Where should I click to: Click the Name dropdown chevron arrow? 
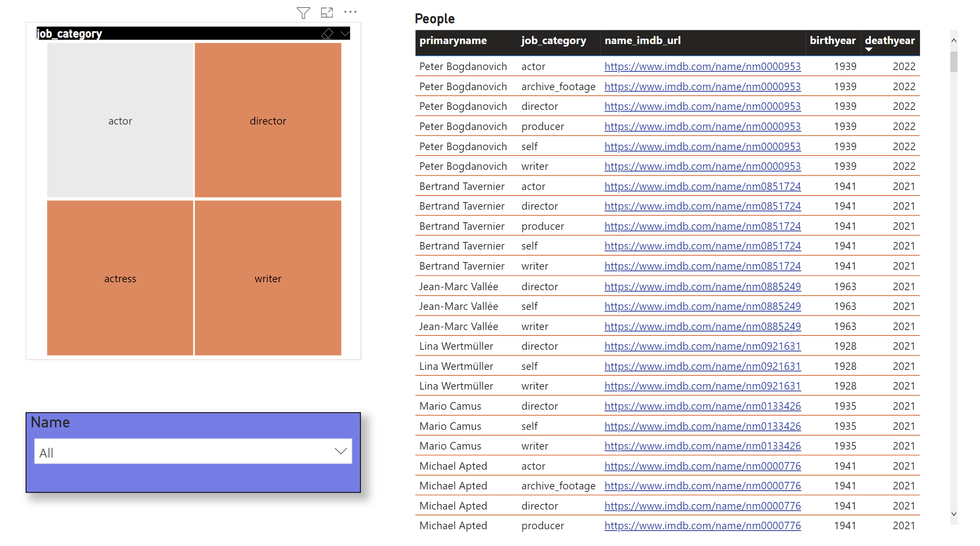[340, 452]
